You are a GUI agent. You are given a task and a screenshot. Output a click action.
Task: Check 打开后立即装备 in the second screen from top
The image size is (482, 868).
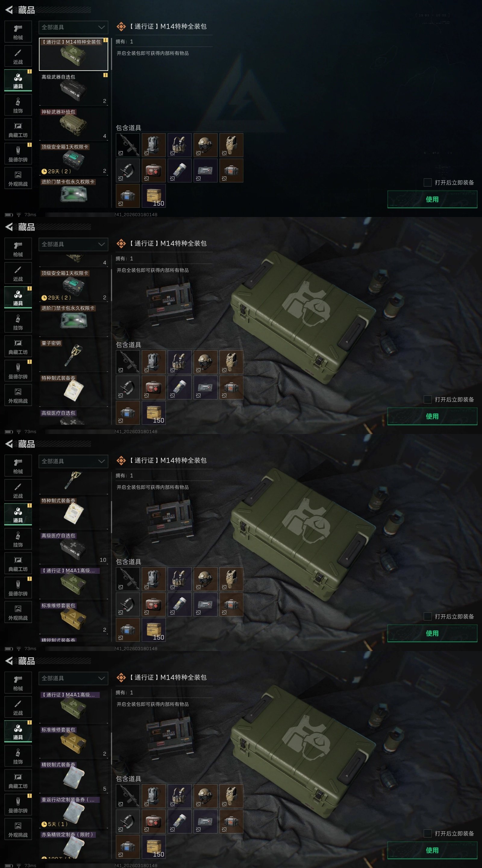coord(427,399)
